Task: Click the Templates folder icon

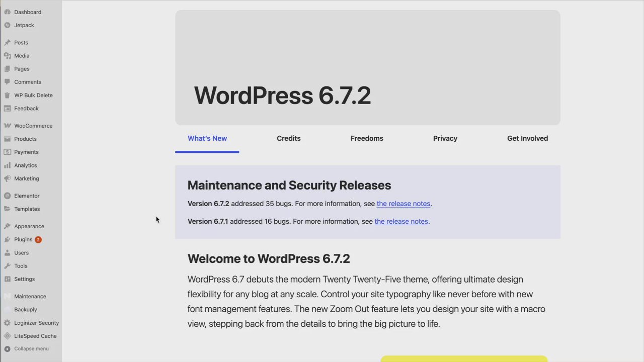Action: [7, 209]
